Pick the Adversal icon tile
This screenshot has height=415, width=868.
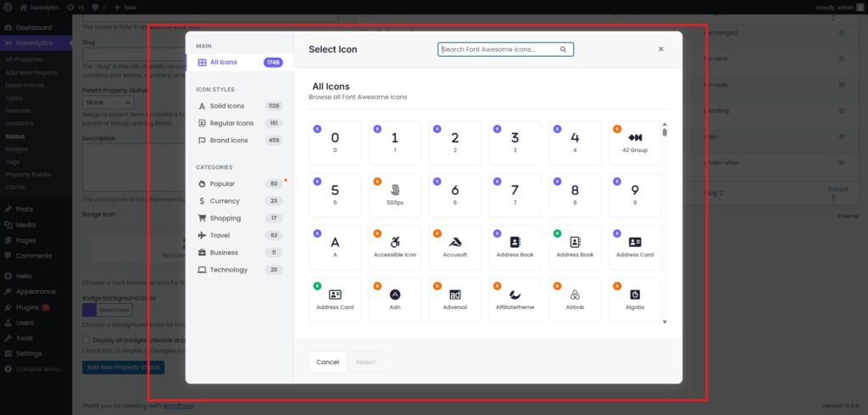[455, 299]
